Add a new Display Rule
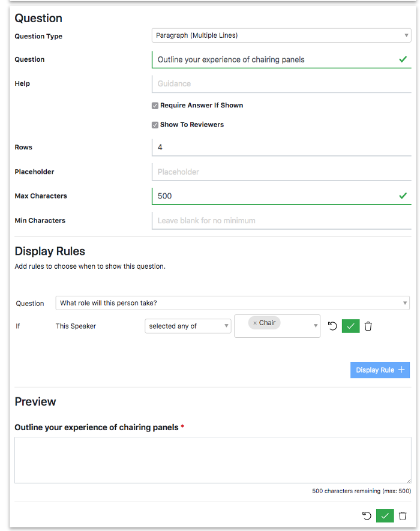Viewport: 420px width, 531px height. pyautogui.click(x=380, y=370)
